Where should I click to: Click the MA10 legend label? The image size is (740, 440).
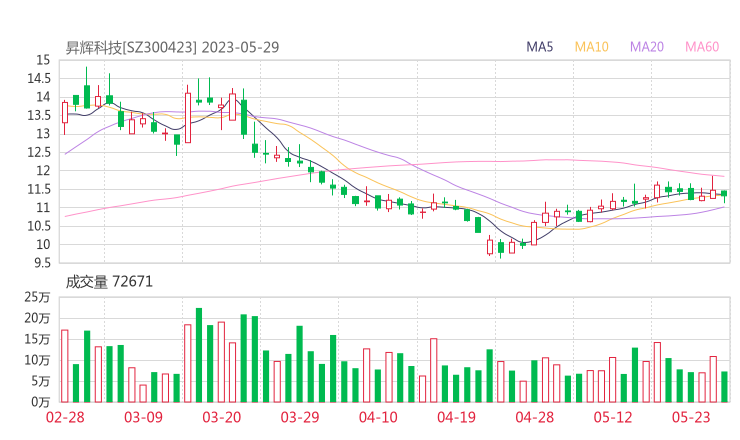click(591, 47)
